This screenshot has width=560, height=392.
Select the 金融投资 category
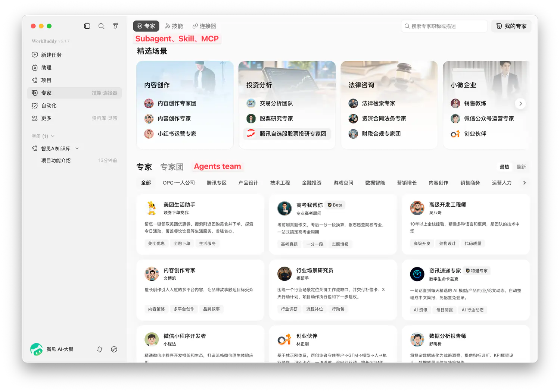(x=312, y=183)
